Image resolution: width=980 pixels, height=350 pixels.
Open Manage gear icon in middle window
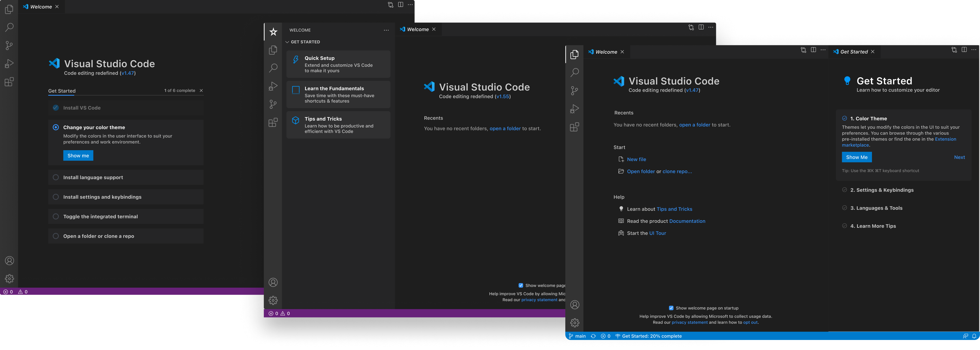pos(273,301)
